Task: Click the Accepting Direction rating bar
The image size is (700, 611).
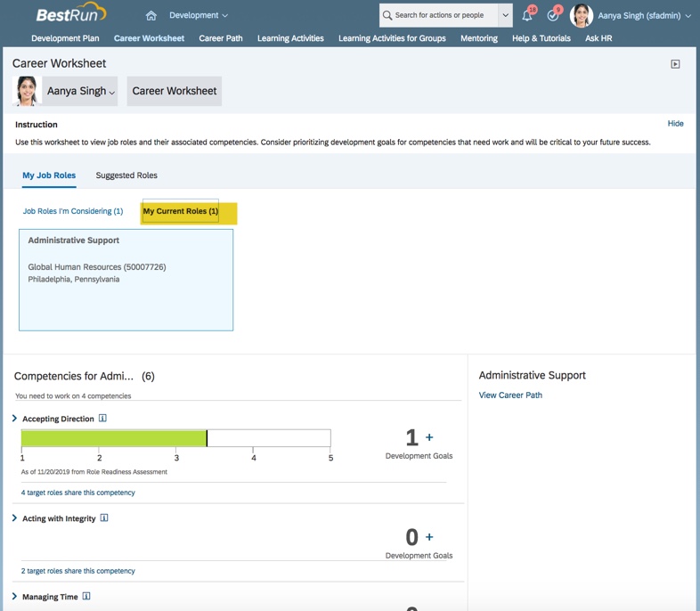Action: (x=176, y=438)
